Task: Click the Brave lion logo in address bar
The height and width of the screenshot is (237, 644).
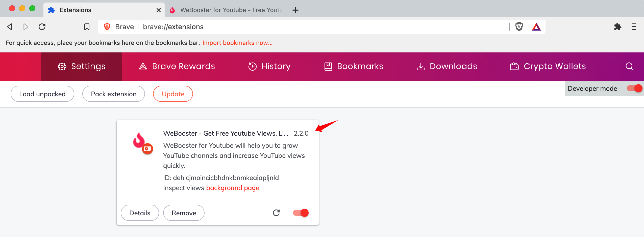Action: tap(107, 27)
